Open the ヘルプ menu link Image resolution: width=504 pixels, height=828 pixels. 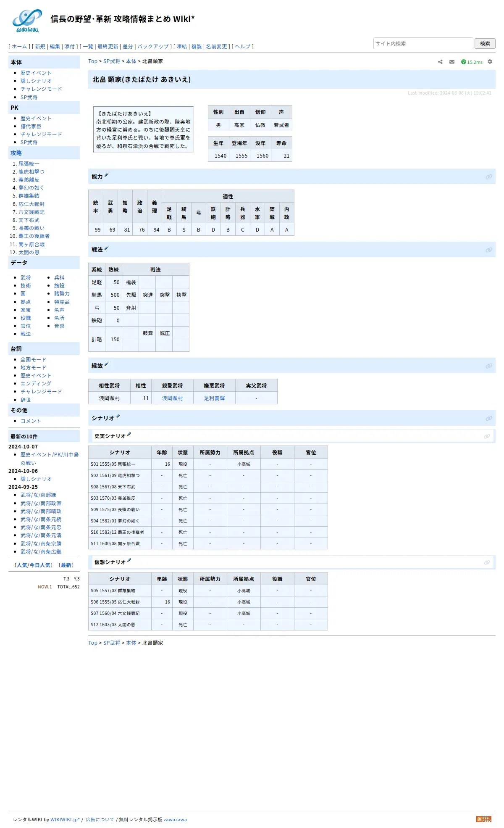[x=243, y=47]
